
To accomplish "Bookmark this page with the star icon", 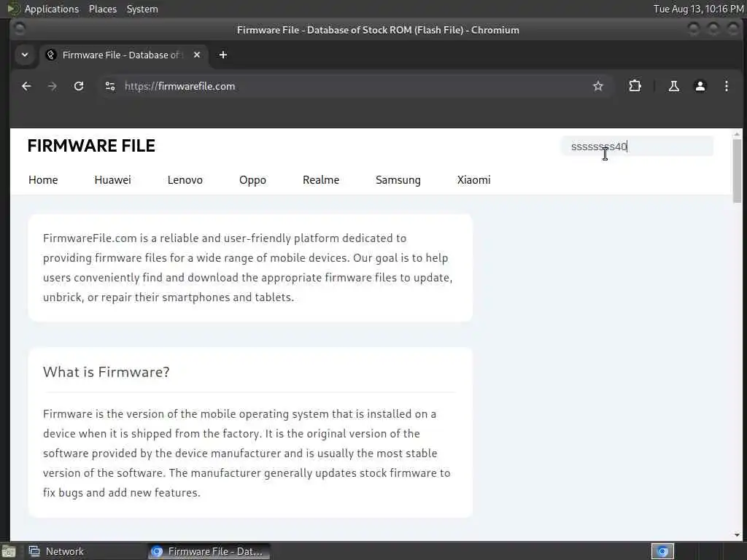I will pos(598,86).
